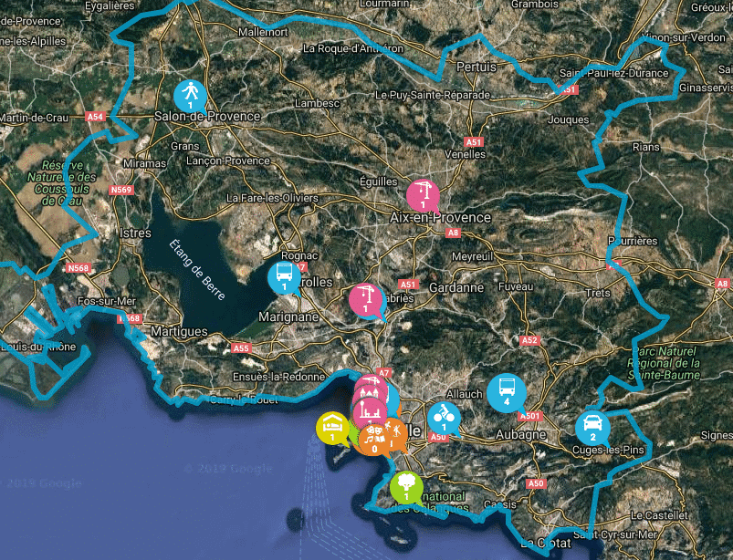Viewport: 733px width, 560px height.
Task: Click the orange theater masks marker showing 0
Action: coord(374,441)
